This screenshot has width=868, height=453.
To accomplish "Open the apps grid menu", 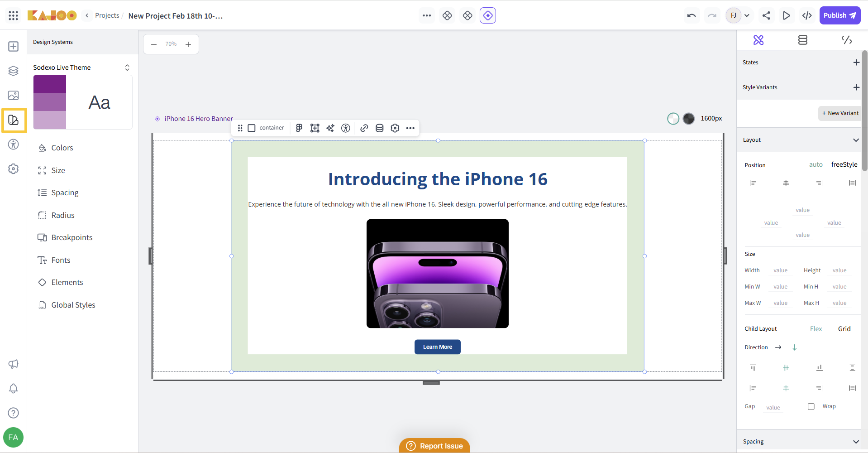I will (x=14, y=15).
